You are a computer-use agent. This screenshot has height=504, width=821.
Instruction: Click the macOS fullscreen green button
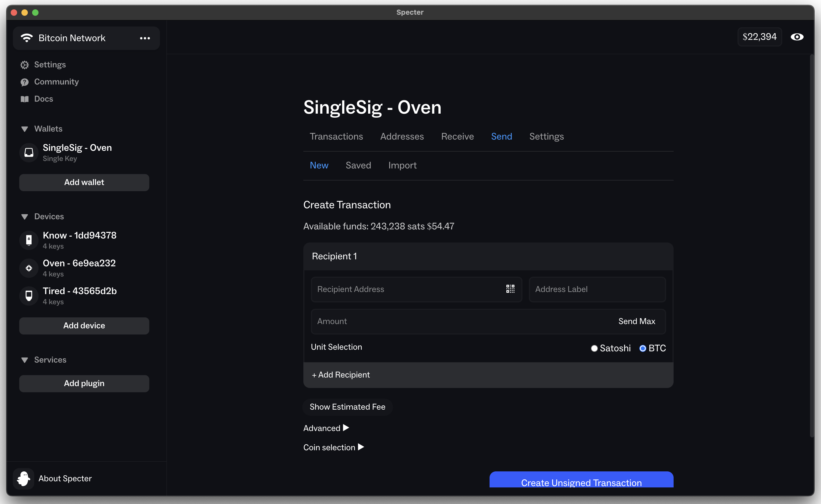35,13
